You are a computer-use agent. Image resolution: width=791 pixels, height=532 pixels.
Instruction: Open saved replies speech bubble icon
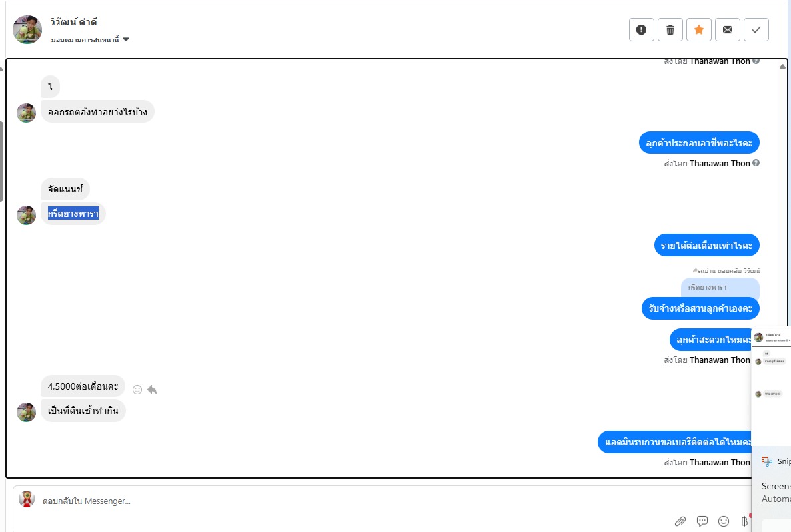(x=702, y=521)
